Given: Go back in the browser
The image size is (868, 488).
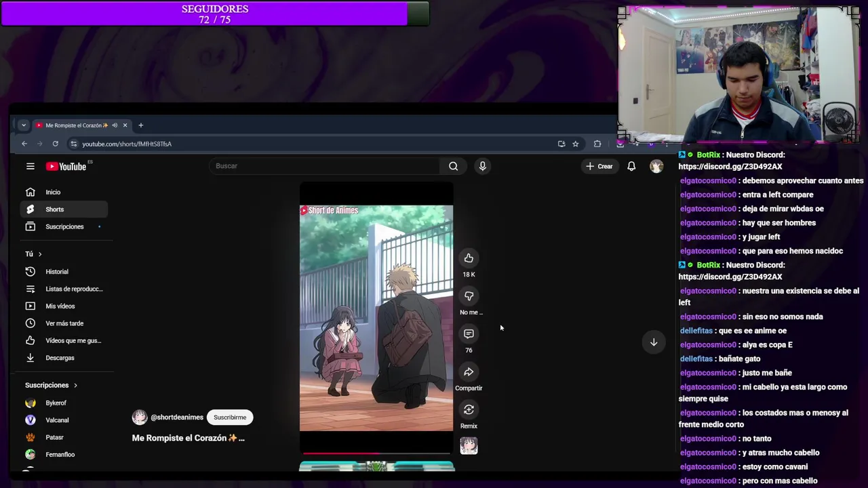Looking at the screenshot, I should pos(24,144).
